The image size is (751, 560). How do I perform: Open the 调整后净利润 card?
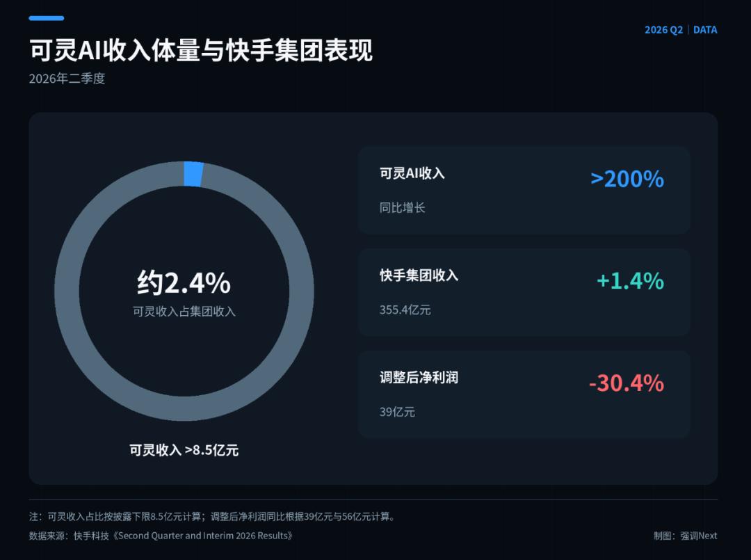click(x=524, y=394)
